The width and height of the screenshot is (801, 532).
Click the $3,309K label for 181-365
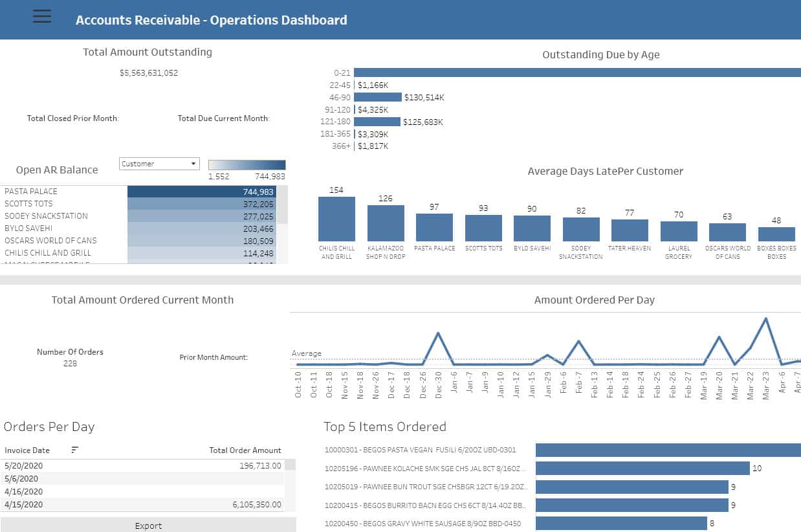[x=373, y=134]
